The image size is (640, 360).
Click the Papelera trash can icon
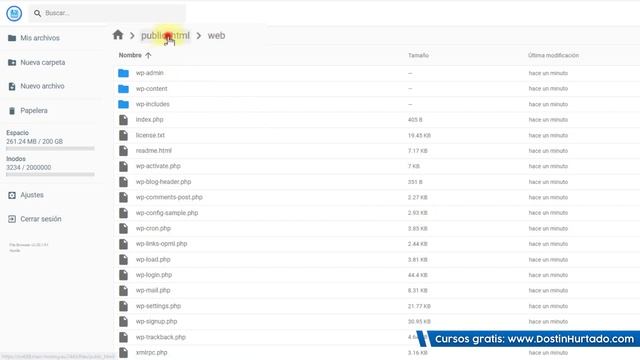click(12, 111)
